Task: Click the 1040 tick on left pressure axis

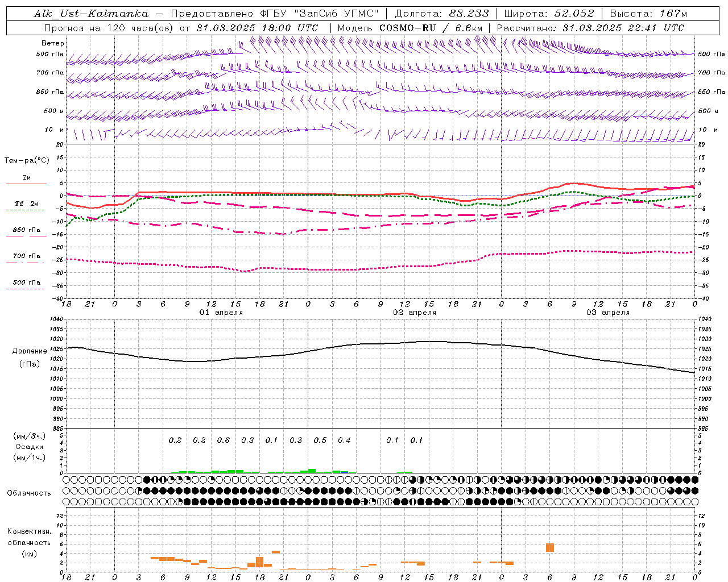Action: (56, 319)
